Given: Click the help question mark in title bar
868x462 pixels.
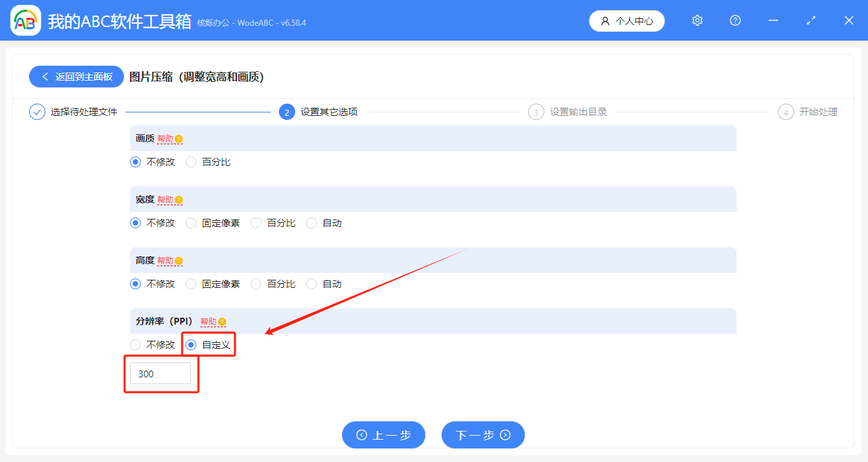Looking at the screenshot, I should click(735, 20).
